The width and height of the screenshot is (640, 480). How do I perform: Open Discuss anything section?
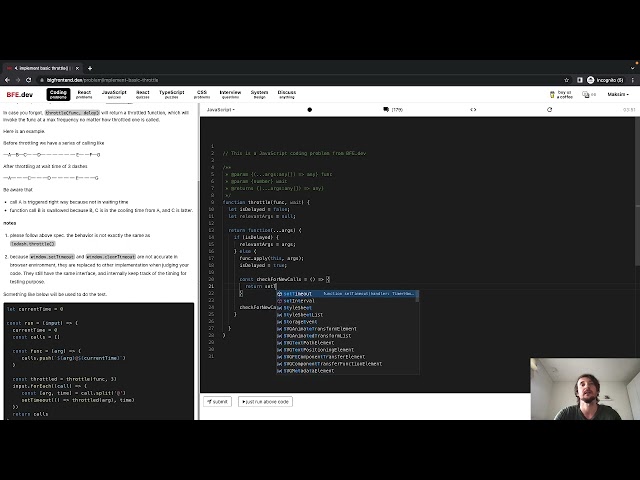coord(287,94)
